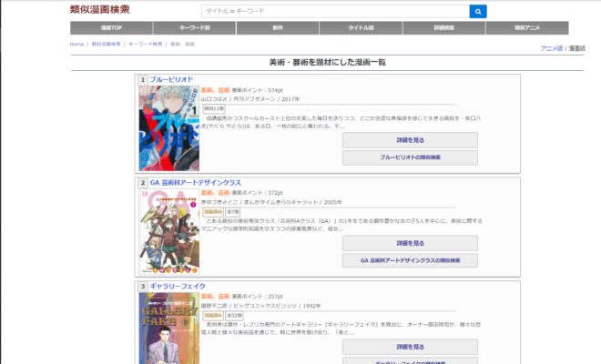This screenshot has height=364, width=601.
Task: Click the キーワード検索 breadcrumb link
Action: coord(145,44)
